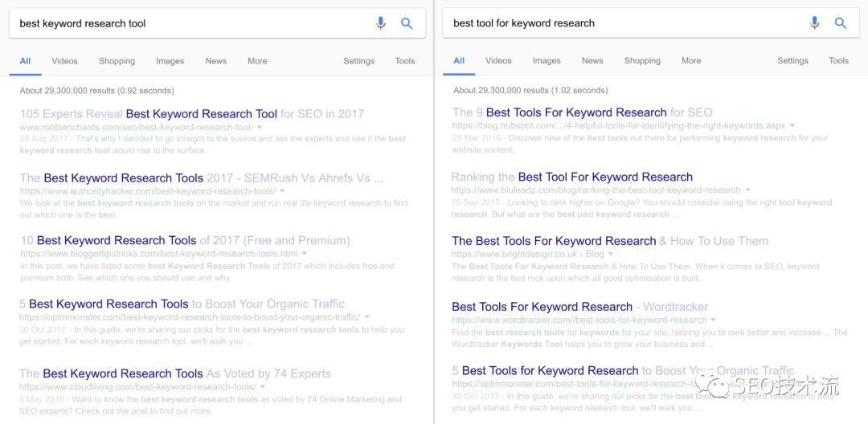Open 'Ranking the Best Tool For Keyword Research' link
The width and height of the screenshot is (868, 424).
pyautogui.click(x=571, y=177)
